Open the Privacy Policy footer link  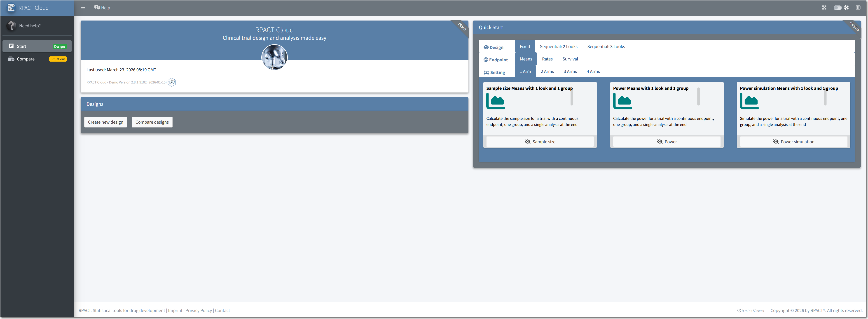[199, 310]
